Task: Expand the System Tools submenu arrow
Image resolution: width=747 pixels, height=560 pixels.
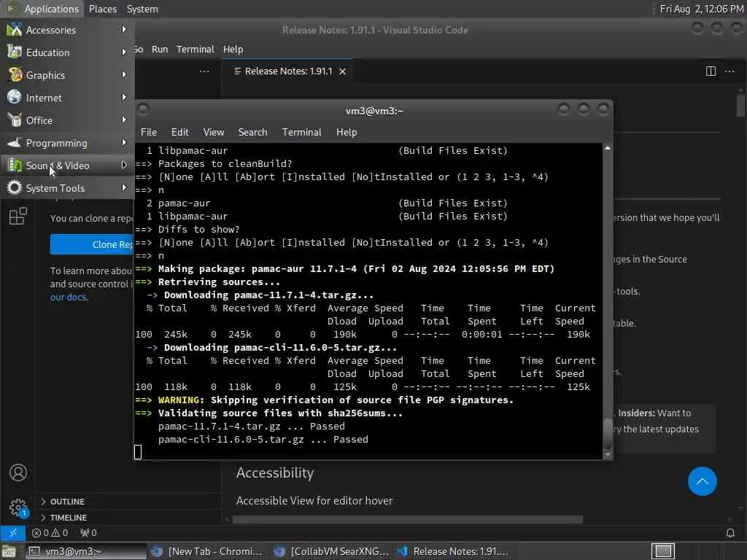Action: [x=124, y=187]
